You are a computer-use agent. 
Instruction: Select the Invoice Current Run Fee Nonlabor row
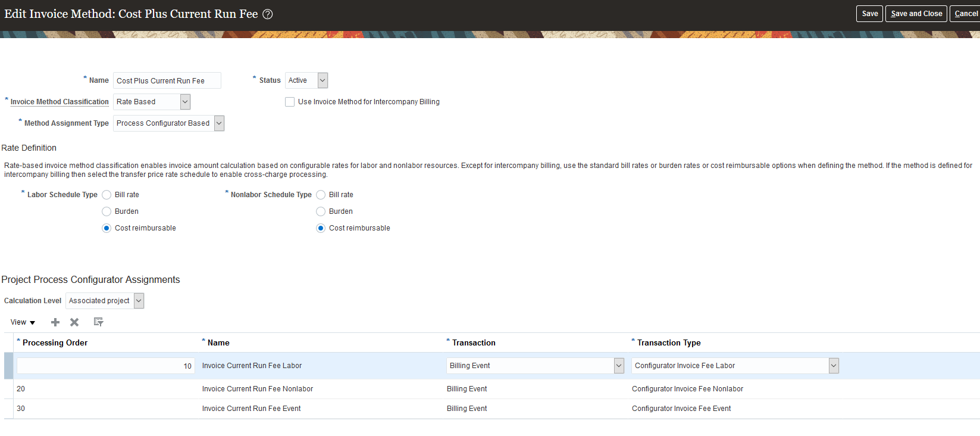pyautogui.click(x=257, y=389)
